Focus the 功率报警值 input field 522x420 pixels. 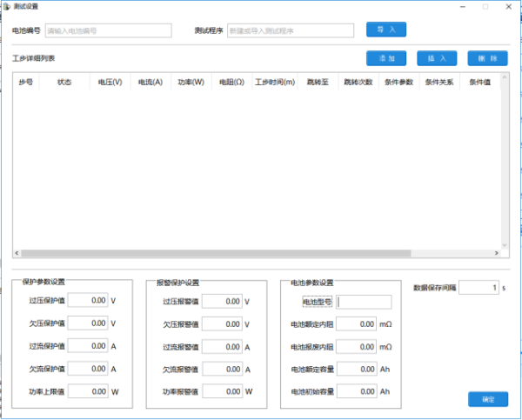pyautogui.click(x=221, y=392)
